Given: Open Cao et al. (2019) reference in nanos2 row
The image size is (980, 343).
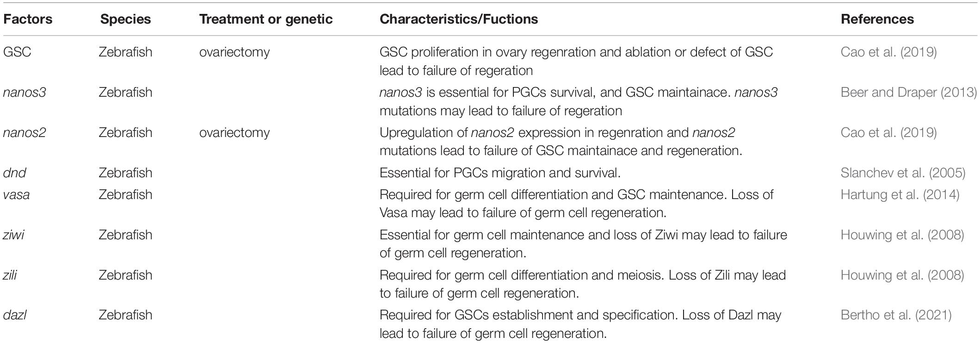Looking at the screenshot, I should 888,132.
